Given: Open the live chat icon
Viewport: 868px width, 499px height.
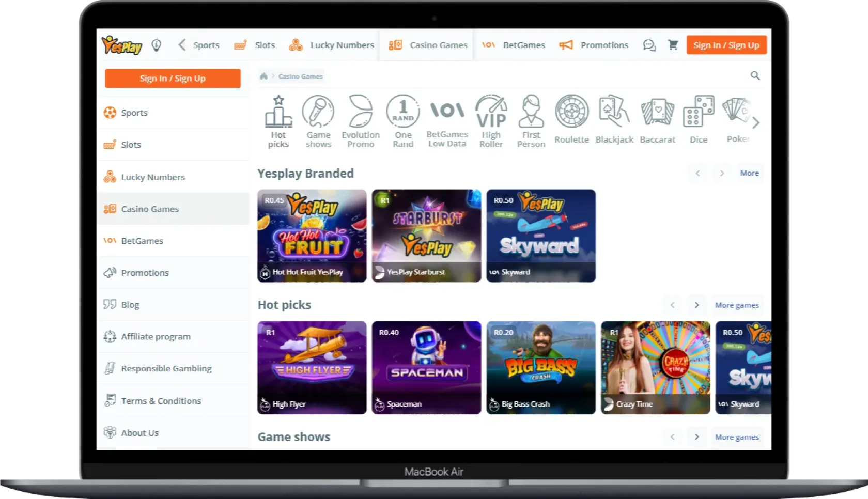Looking at the screenshot, I should [x=649, y=45].
